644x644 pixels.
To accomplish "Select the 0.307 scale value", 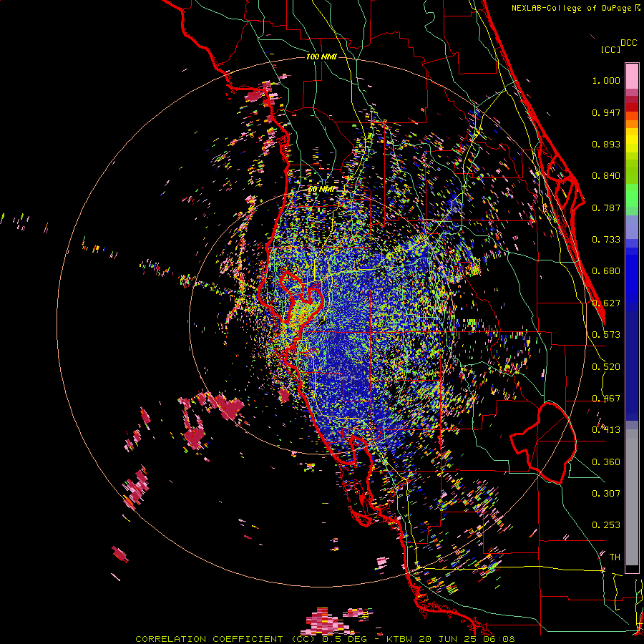I will click(606, 494).
